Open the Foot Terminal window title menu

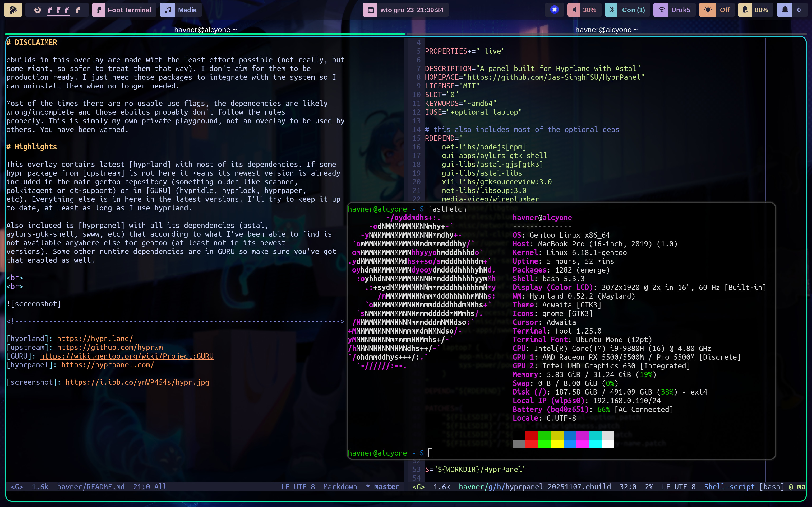(124, 10)
